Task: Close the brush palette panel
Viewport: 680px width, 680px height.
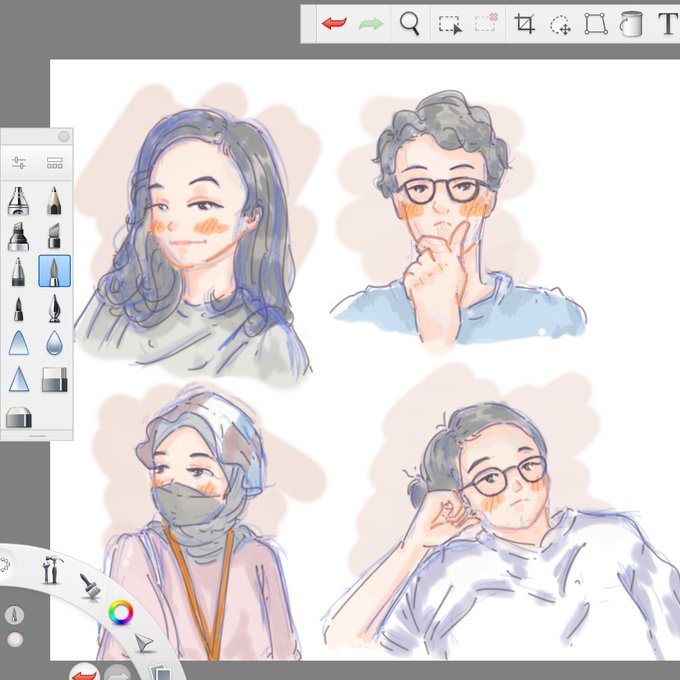Action: click(x=64, y=137)
